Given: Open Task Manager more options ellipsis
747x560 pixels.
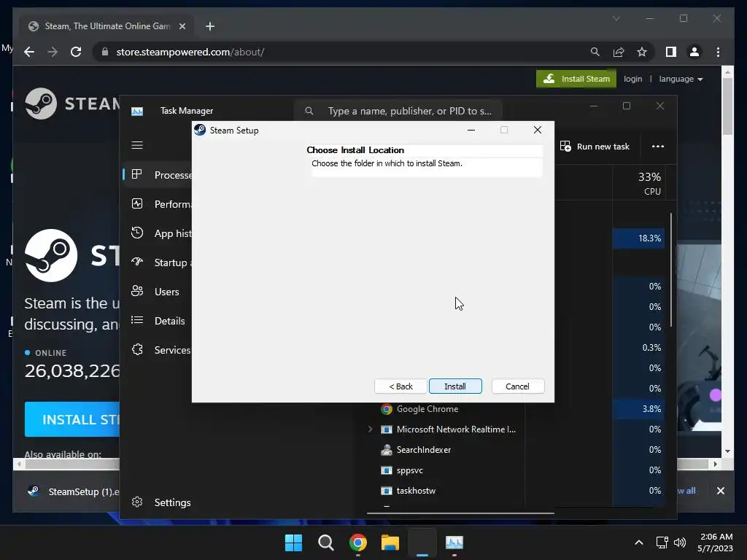Looking at the screenshot, I should (x=657, y=146).
